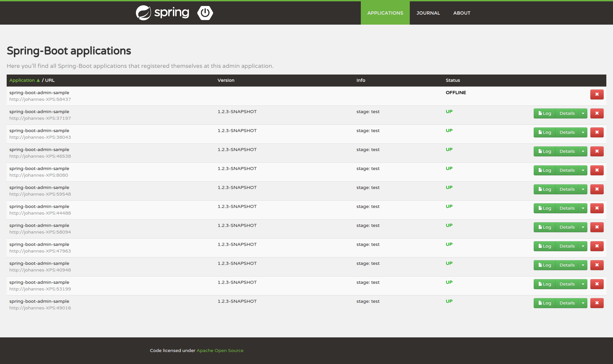
Task: Remove instance on port 44488 with red X
Action: 597,208
